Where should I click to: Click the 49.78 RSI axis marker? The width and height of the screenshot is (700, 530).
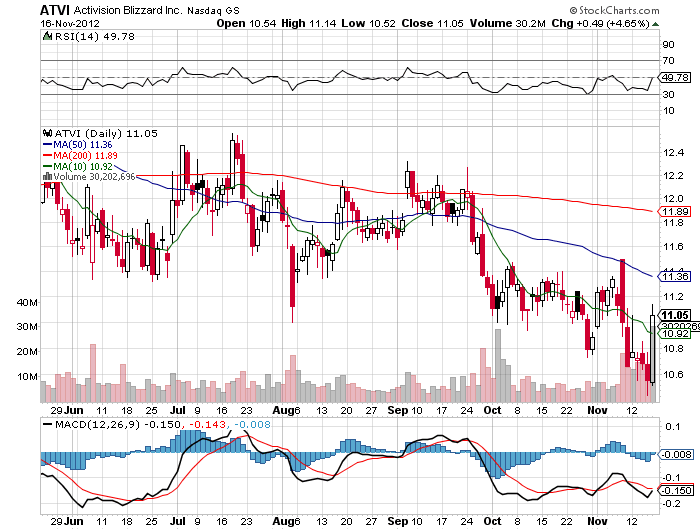pos(675,77)
